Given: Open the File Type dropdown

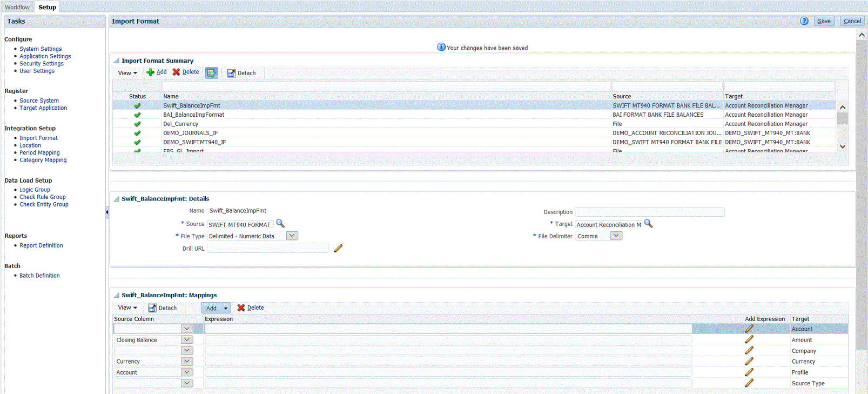Looking at the screenshot, I should pos(292,236).
